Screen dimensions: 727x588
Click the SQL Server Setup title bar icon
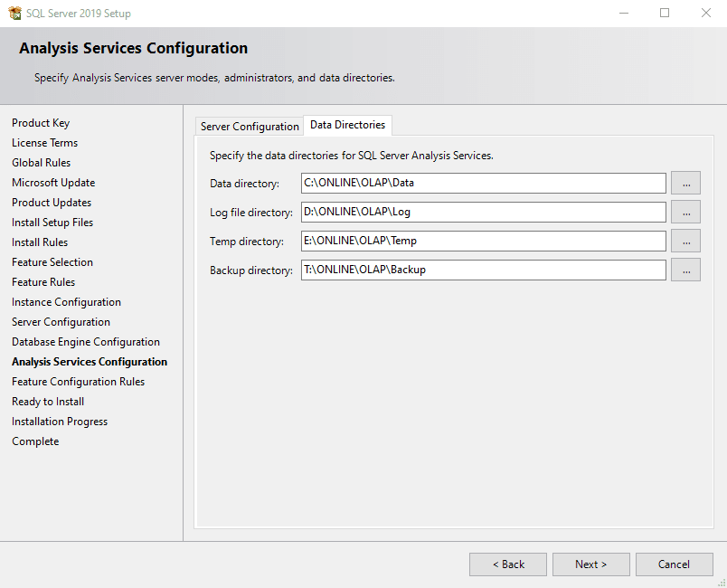(14, 14)
